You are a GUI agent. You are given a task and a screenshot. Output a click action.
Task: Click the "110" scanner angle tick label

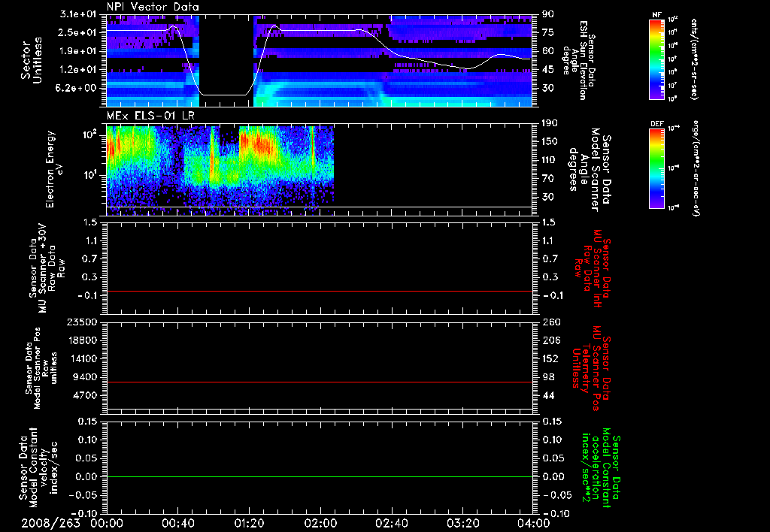550,160
